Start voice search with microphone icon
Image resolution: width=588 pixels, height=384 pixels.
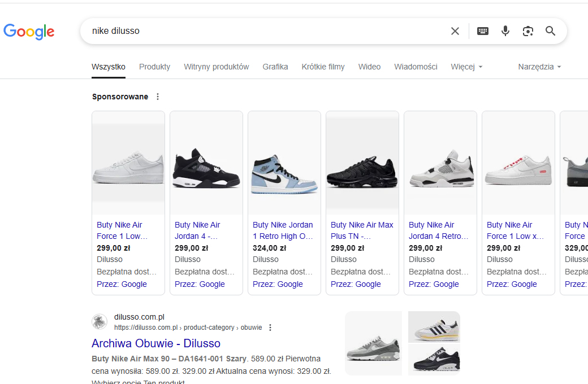505,31
